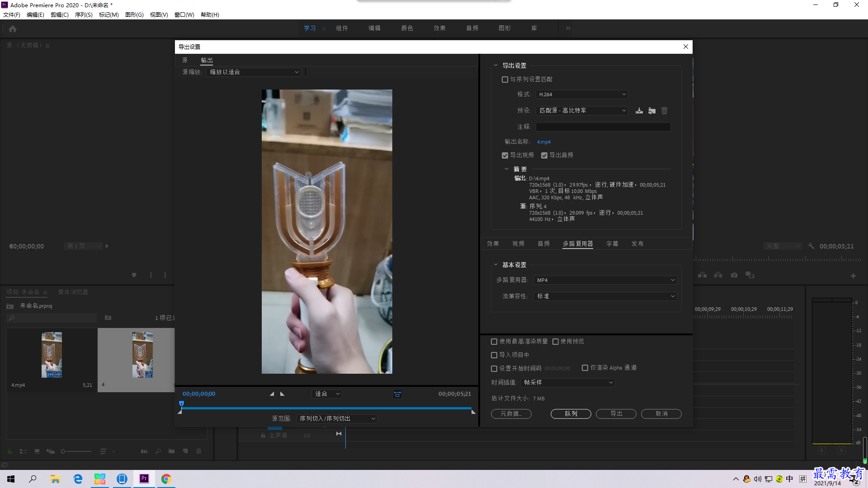The height and width of the screenshot is (488, 868).
Task: Enable 设置开始时间码 checkbox
Action: 494,369
